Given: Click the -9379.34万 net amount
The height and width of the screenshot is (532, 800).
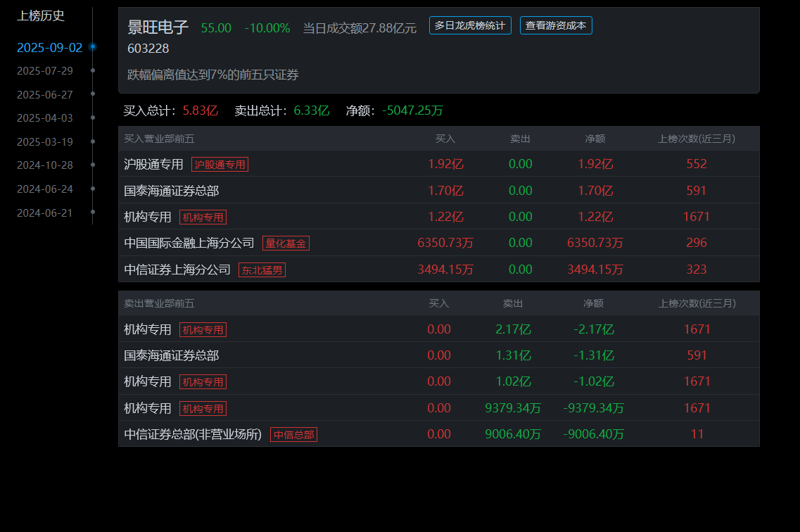Looking at the screenshot, I should click(593, 408).
